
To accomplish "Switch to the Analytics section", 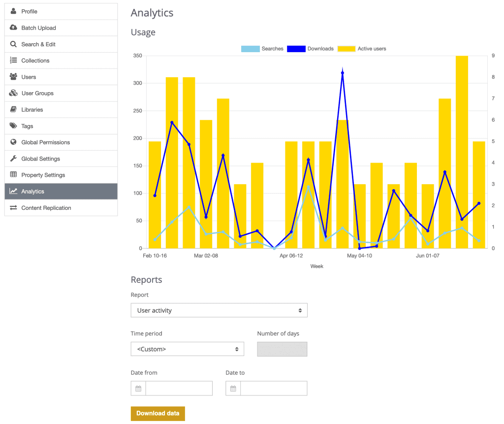I will pyautogui.click(x=61, y=191).
